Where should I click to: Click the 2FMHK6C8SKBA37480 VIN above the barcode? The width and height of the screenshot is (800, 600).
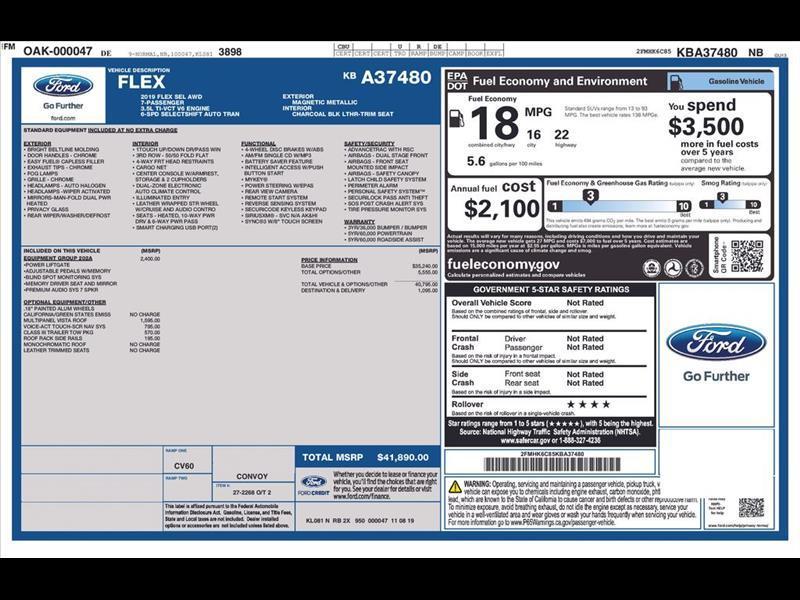(552, 454)
